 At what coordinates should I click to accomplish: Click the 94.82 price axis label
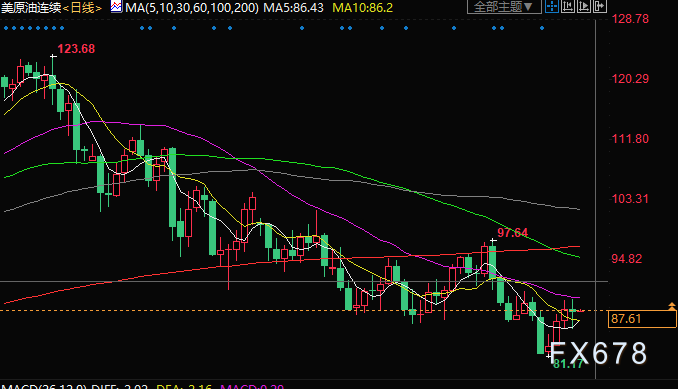(627, 259)
